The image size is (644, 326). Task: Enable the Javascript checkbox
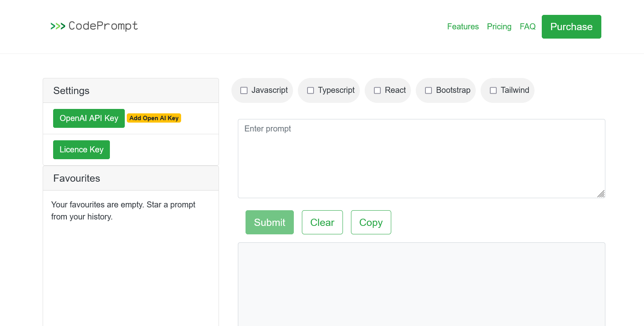[244, 90]
